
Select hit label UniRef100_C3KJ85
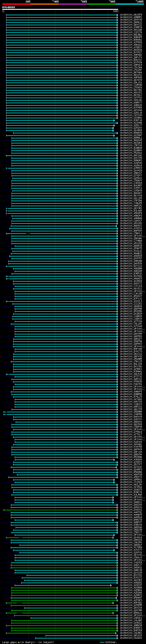[131, 294]
